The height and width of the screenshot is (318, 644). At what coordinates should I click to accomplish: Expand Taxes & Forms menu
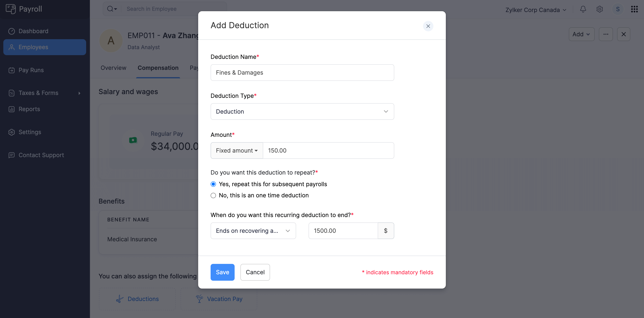coord(39,93)
